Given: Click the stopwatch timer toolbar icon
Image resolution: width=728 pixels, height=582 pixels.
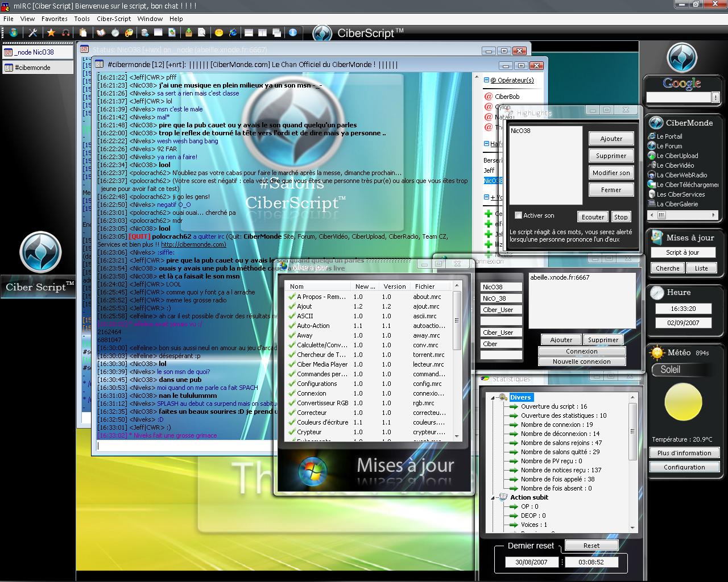Looking at the screenshot, I should coord(115,33).
